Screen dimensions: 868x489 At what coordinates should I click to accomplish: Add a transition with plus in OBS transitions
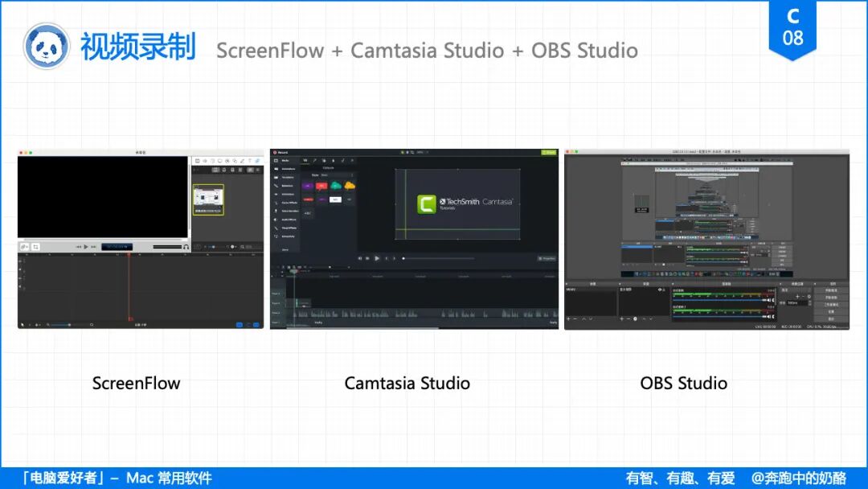[798, 296]
